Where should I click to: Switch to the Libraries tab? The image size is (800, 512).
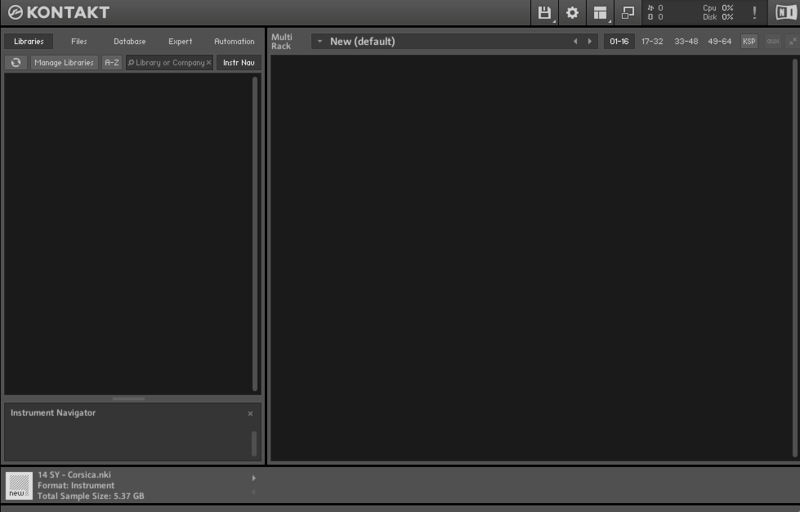[x=29, y=41]
